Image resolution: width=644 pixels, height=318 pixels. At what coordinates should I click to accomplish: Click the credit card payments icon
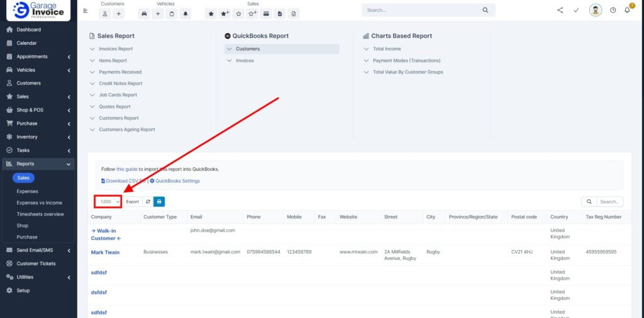click(x=266, y=14)
